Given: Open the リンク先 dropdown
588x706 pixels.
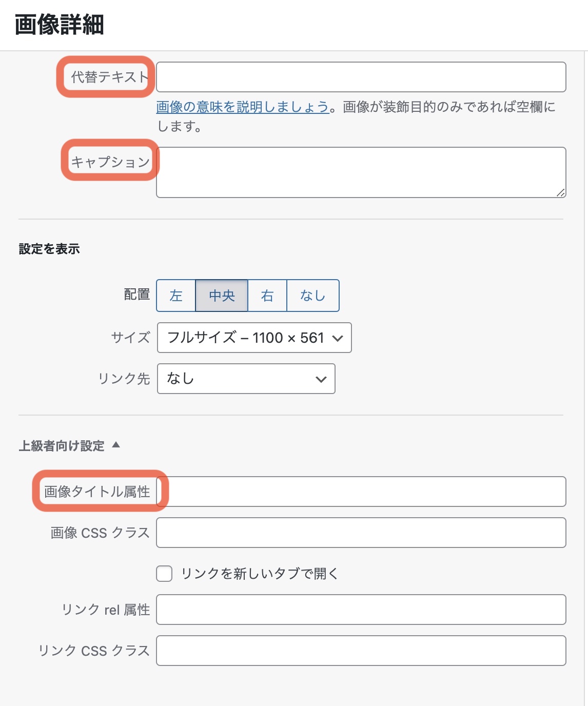Looking at the screenshot, I should point(246,379).
